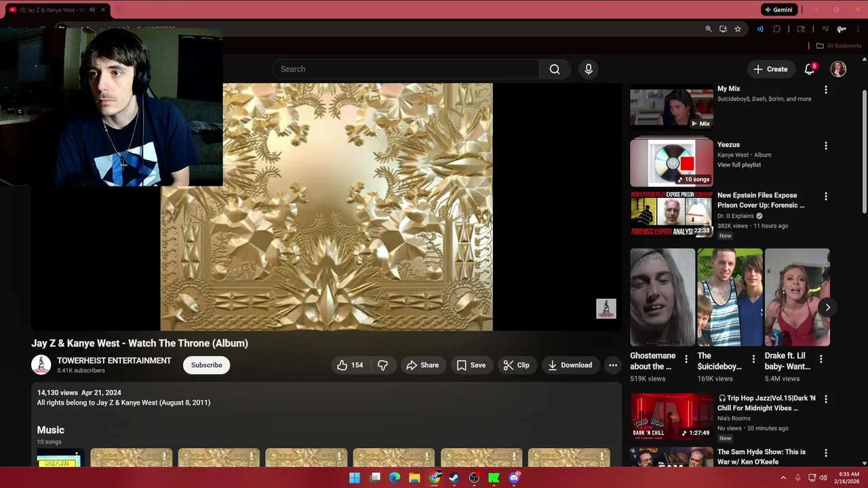Bookmark this page with star icon
Viewport: 868px width, 488px height.
pos(737,29)
